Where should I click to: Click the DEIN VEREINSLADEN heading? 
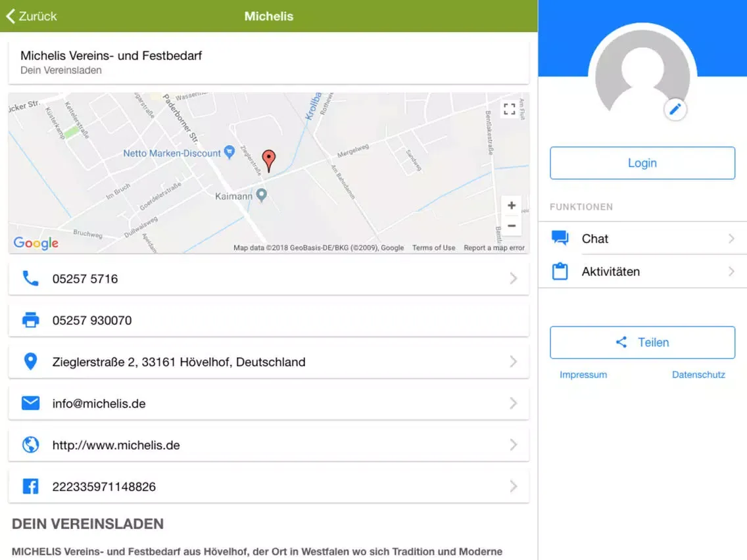(87, 524)
